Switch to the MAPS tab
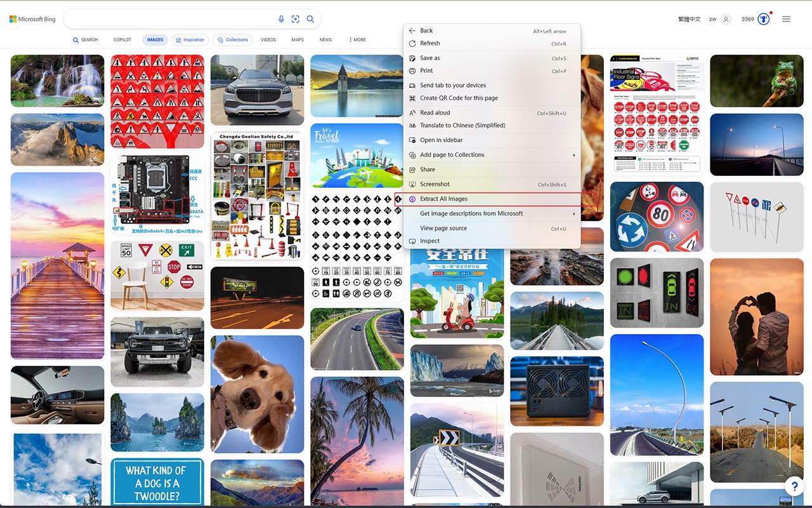Viewport: 812px width, 508px height. [298, 39]
